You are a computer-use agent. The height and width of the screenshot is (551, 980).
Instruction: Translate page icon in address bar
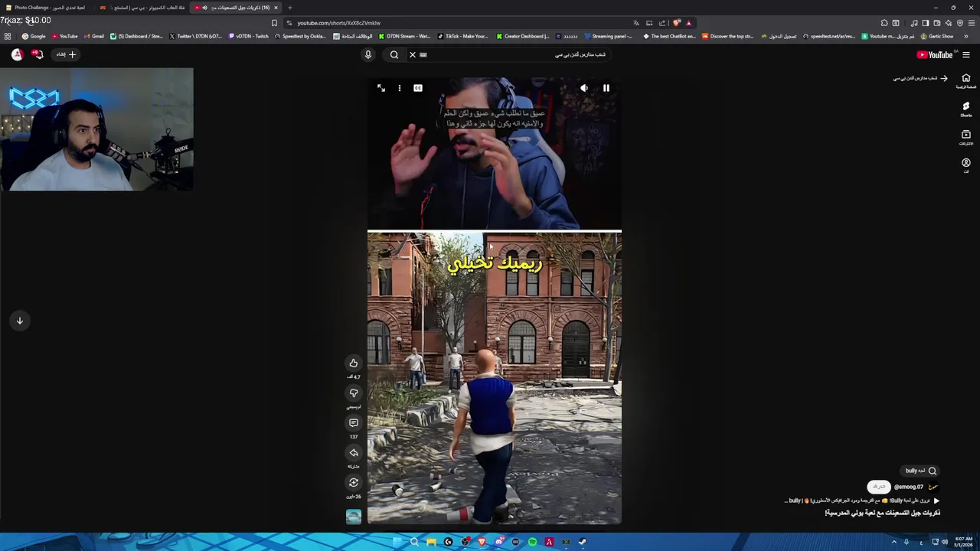click(636, 23)
